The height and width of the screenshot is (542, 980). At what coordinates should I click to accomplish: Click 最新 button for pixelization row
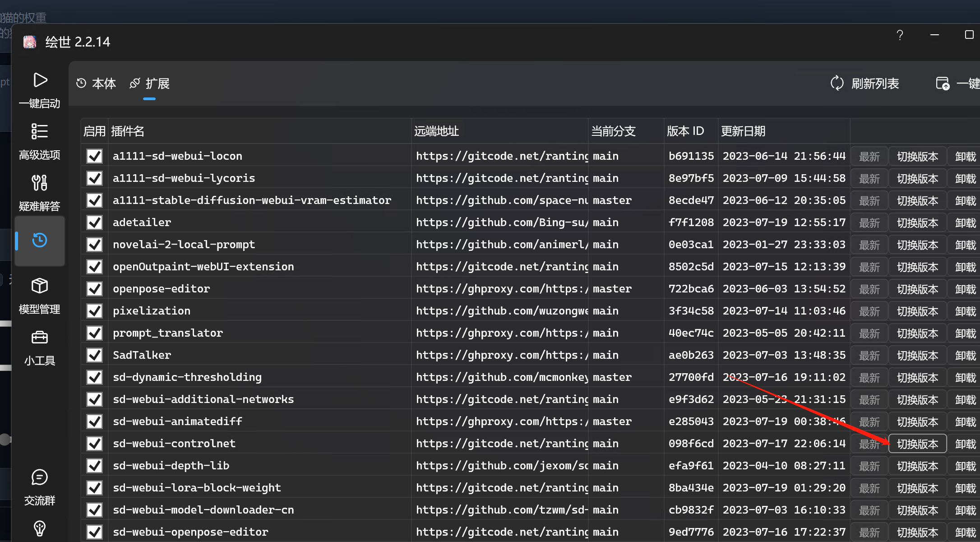pos(869,311)
